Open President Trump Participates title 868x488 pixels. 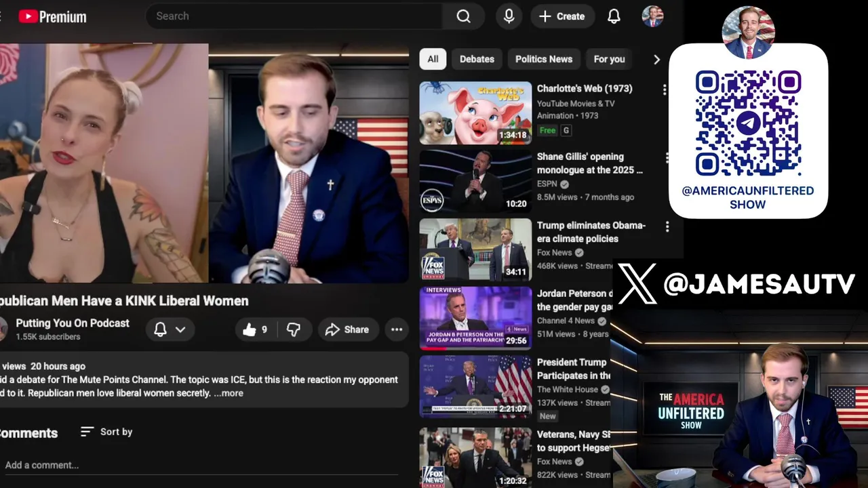click(574, 369)
